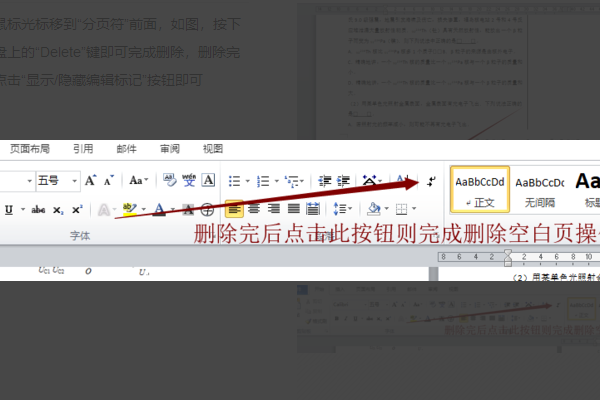Justify the paragraph text
The width and height of the screenshot is (600, 400).
pyautogui.click(x=293, y=209)
